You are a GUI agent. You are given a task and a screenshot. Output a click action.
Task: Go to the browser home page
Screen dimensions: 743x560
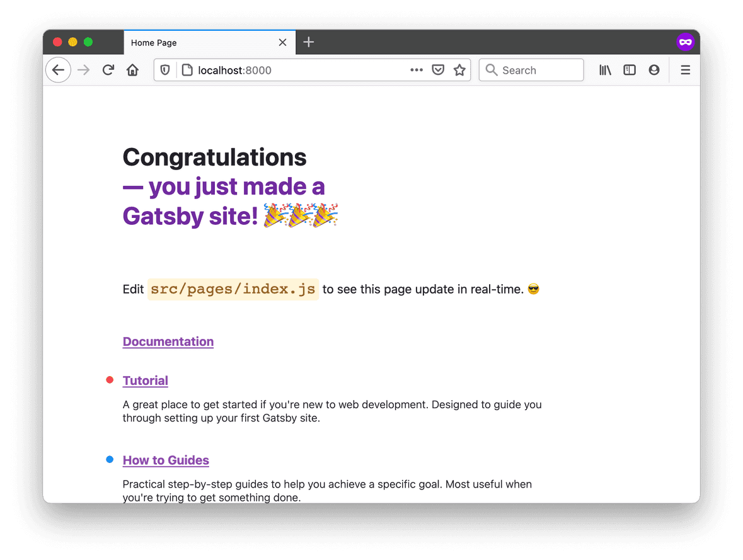(x=132, y=70)
